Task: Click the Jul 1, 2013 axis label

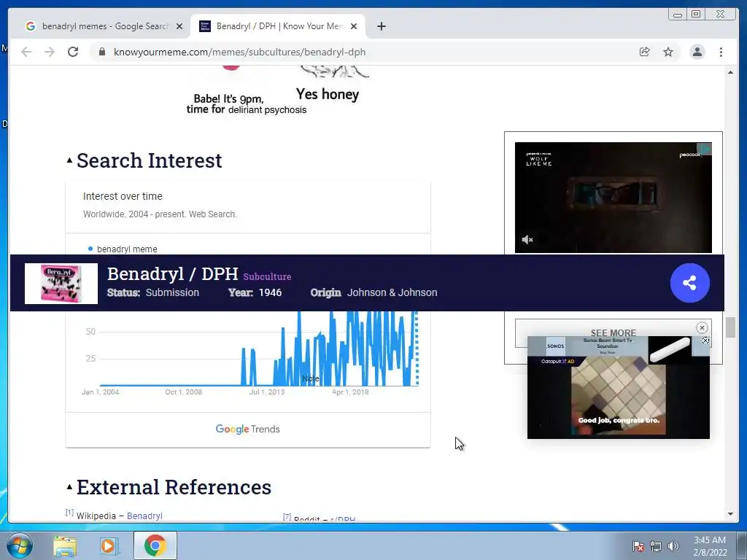Action: click(x=267, y=392)
